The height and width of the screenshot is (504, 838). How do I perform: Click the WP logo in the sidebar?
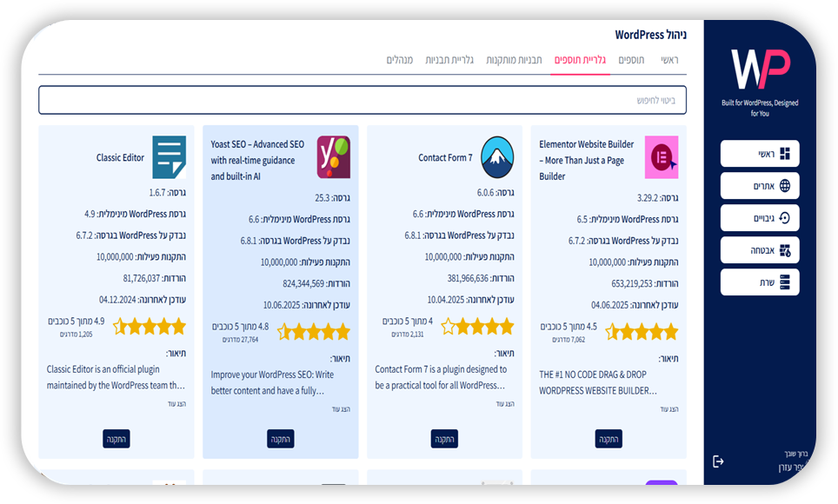pos(760,69)
